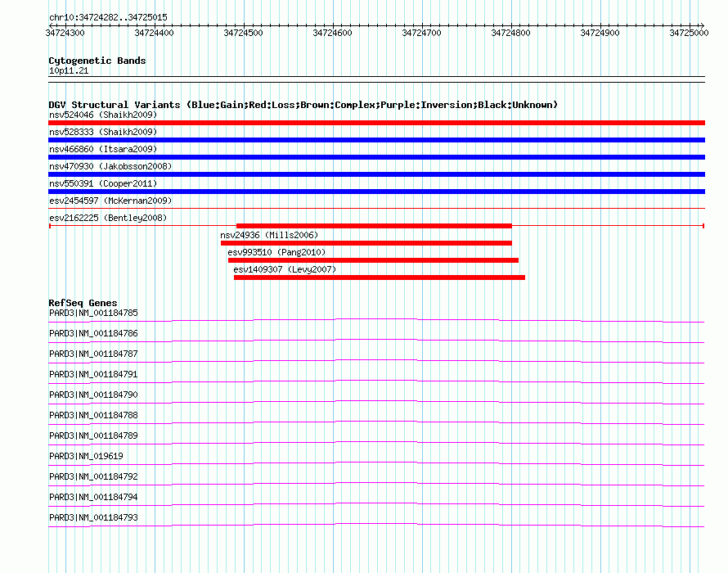Click the red loss bar of esv1409307
This screenshot has height=573, width=728.
pos(380,277)
